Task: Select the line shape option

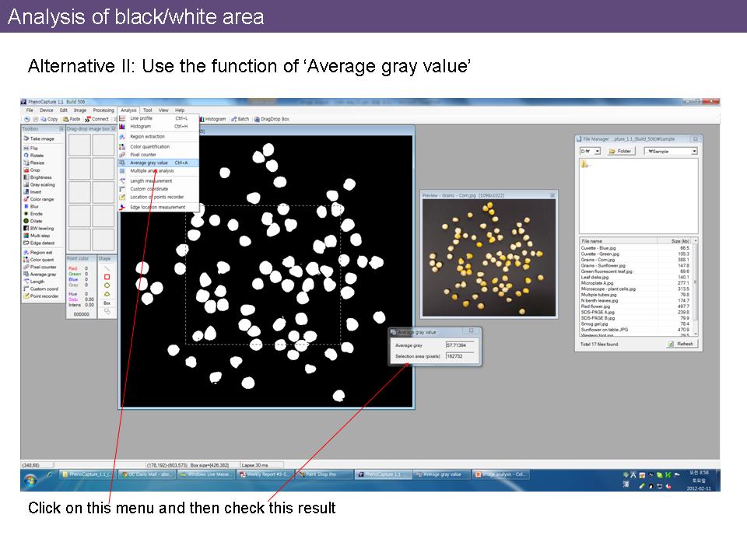Action: [x=107, y=268]
